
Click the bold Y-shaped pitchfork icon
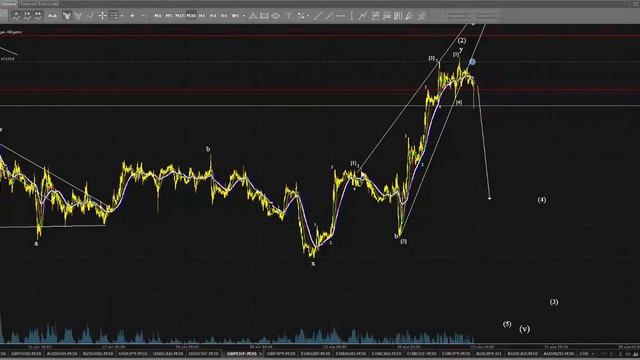[x=67, y=16]
